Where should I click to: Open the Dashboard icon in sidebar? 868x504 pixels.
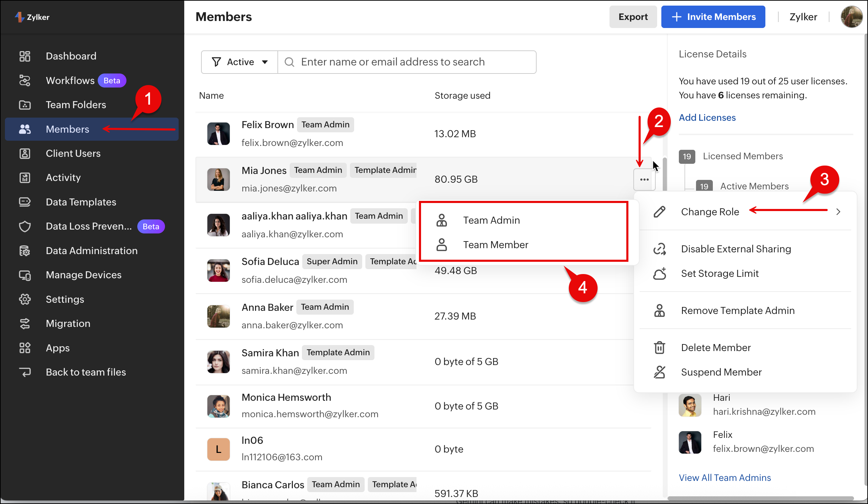[25, 56]
